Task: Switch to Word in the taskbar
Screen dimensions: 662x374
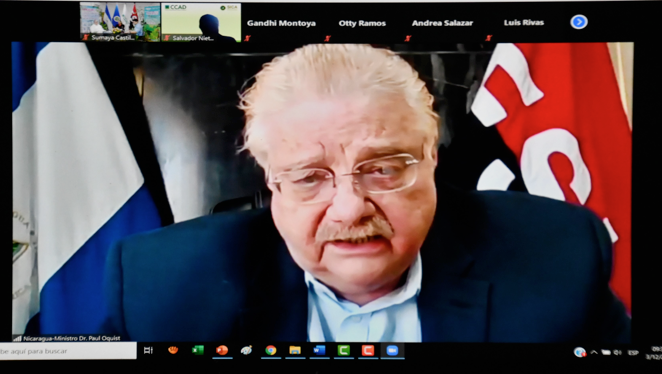Action: coord(319,350)
